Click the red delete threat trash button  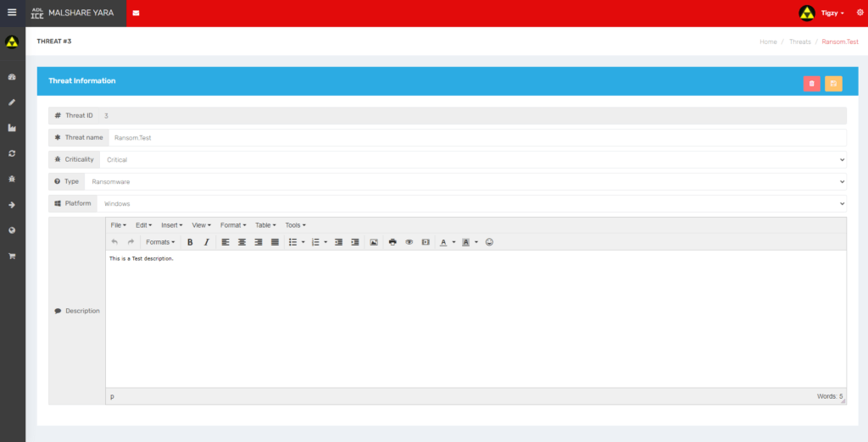coord(811,83)
